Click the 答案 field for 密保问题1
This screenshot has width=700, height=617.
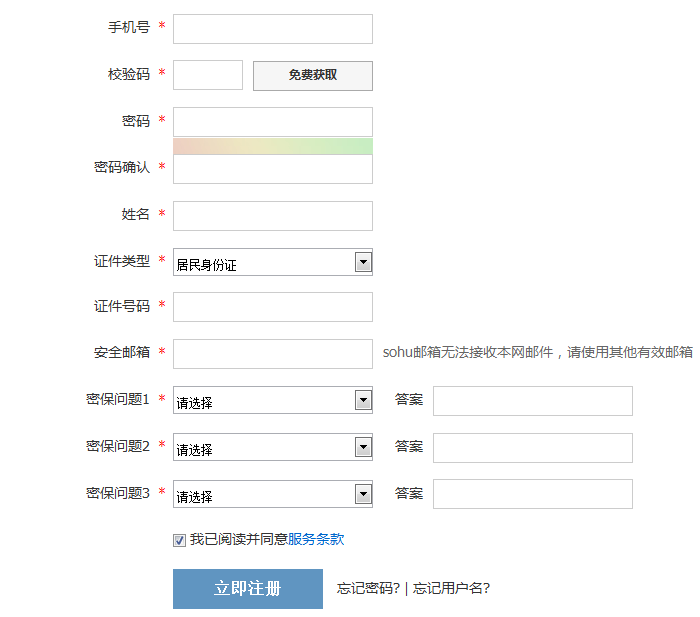pyautogui.click(x=532, y=401)
